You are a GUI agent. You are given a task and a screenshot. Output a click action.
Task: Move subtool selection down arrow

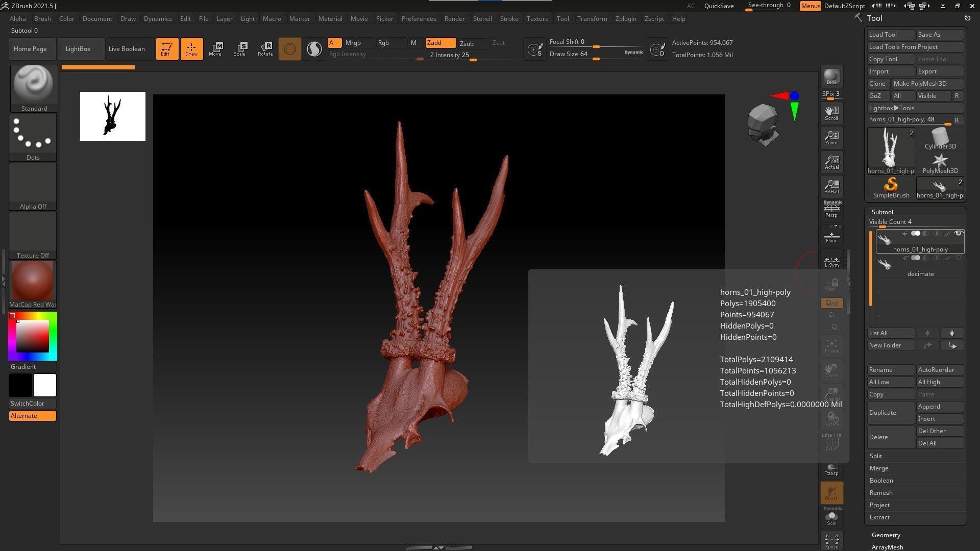[952, 333]
